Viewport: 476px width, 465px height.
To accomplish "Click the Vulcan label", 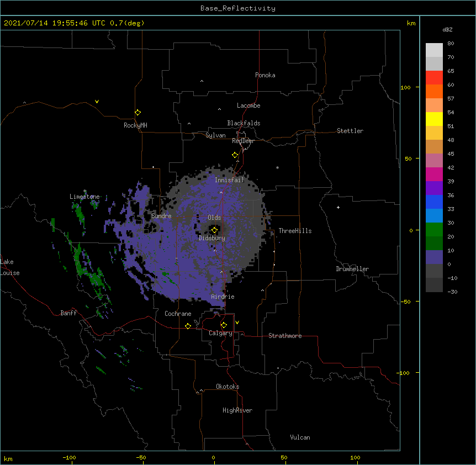I will click(x=300, y=437).
